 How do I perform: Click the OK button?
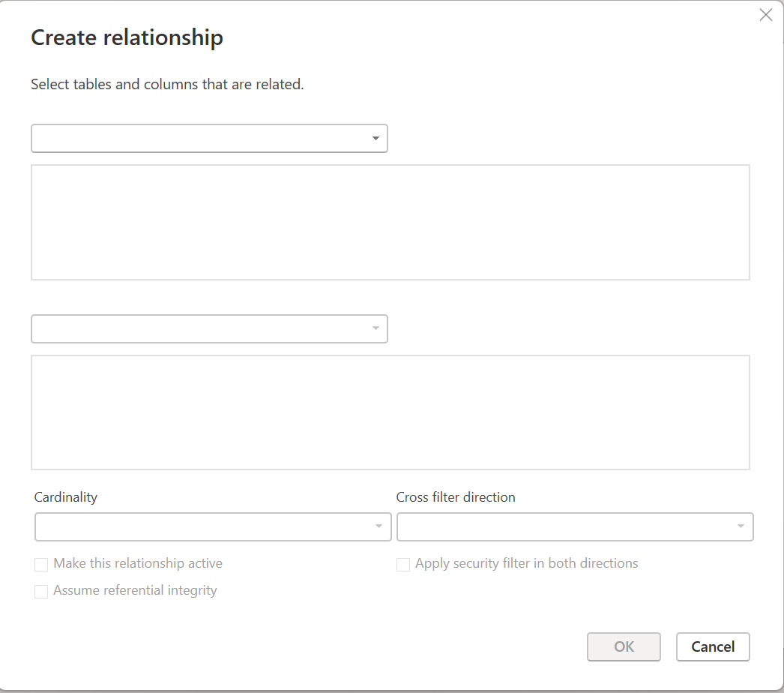624,647
